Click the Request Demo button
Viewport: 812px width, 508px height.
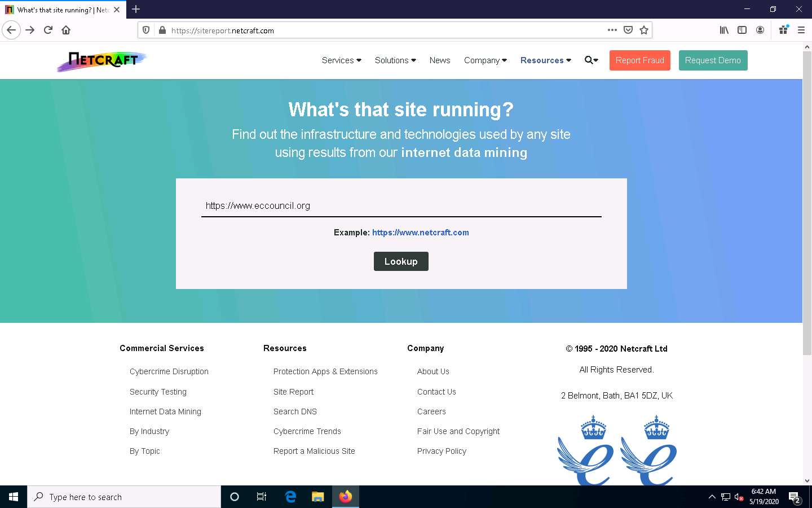coord(713,60)
